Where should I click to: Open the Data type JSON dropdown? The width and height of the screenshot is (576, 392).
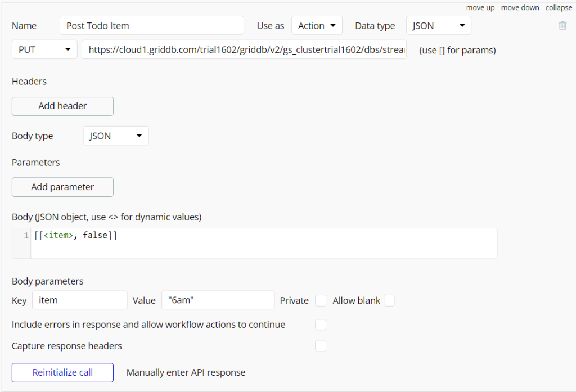pyautogui.click(x=438, y=25)
